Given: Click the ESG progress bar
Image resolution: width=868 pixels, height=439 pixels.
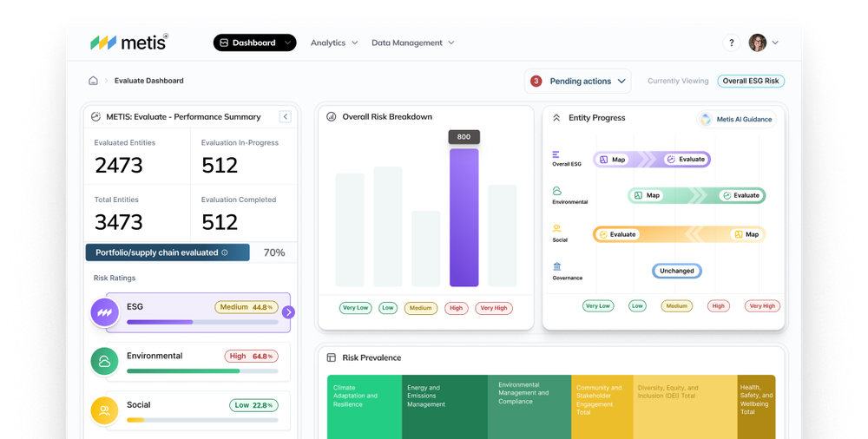Looking at the screenshot, I should pos(202,322).
